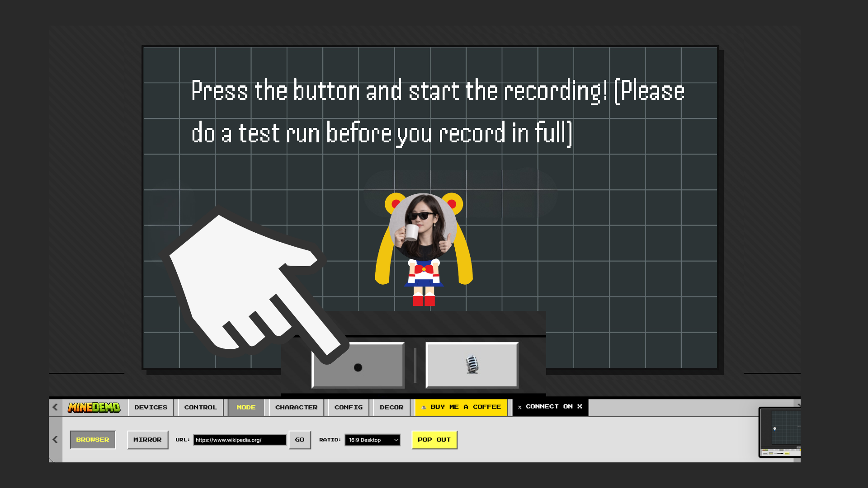
Task: Open the Decor tab
Action: pos(391,407)
